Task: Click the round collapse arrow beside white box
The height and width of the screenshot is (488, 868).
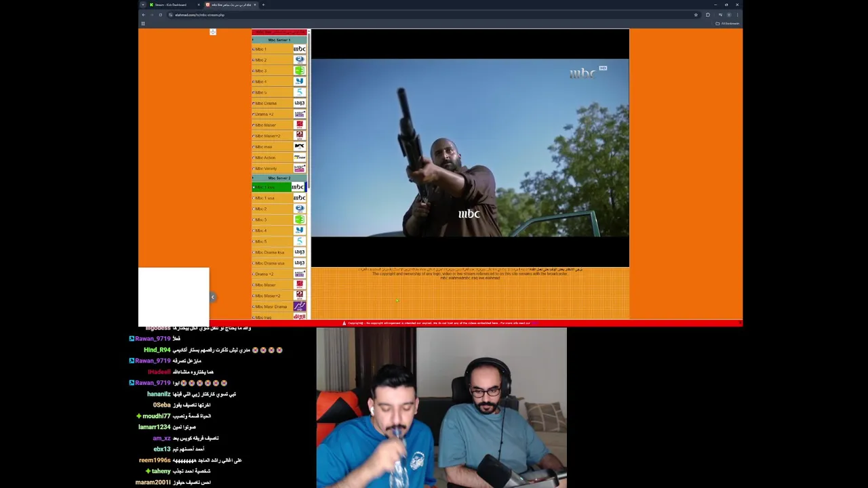Action: (212, 297)
